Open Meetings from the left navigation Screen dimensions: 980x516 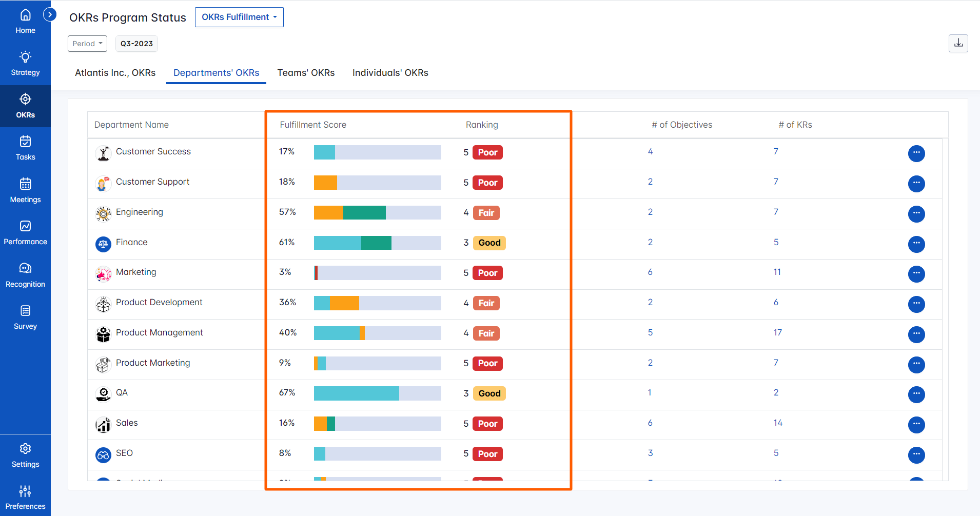25,190
